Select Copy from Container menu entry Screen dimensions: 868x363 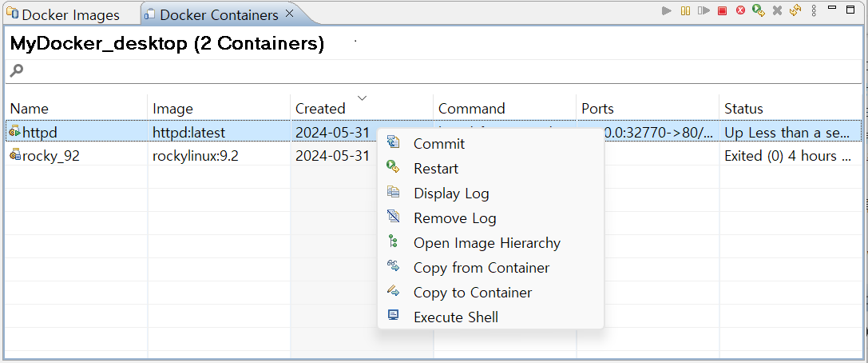481,268
